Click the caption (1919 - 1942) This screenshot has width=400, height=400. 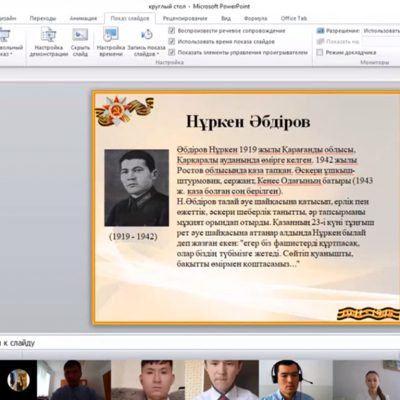(x=133, y=237)
